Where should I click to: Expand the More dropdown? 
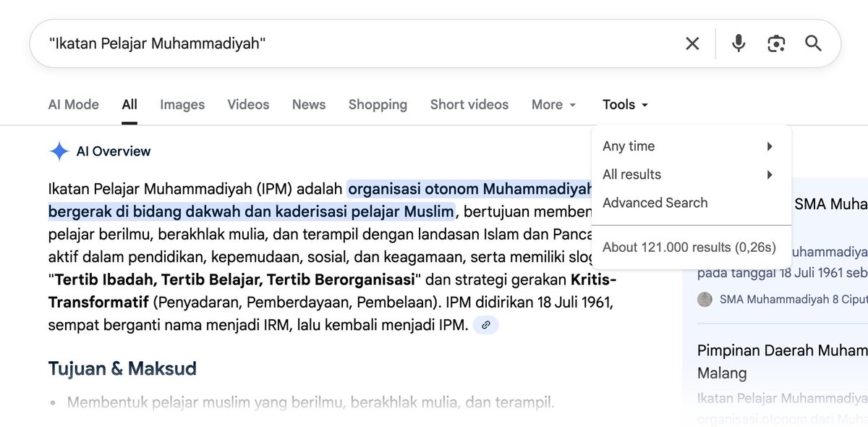coord(554,104)
